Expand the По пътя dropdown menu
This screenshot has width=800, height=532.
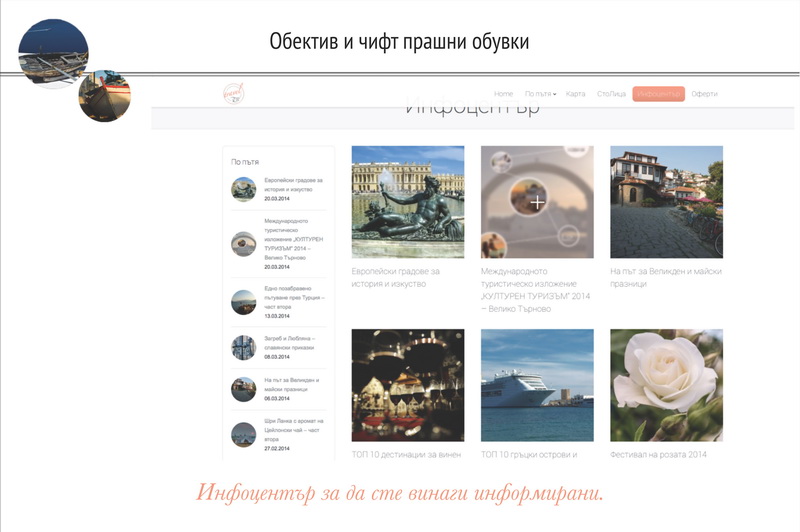(x=540, y=94)
